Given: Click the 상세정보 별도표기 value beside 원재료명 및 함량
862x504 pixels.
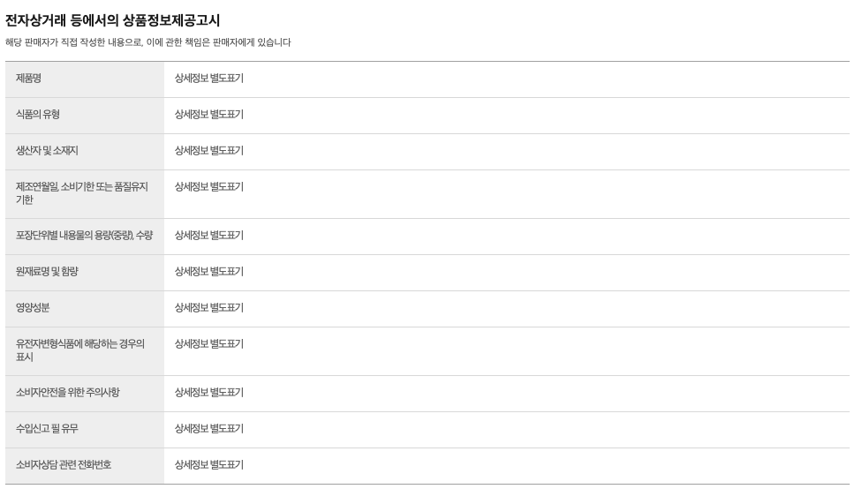Looking at the screenshot, I should click(208, 272).
